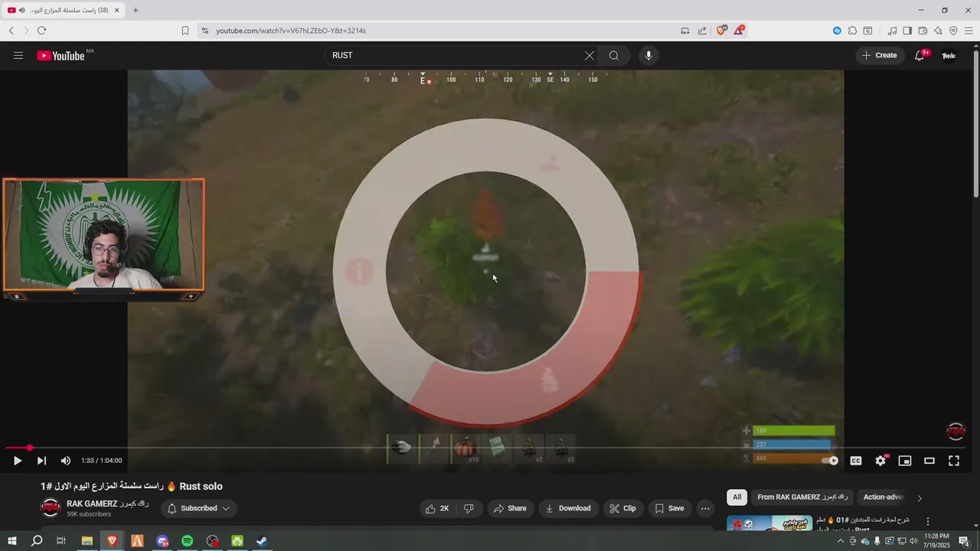The height and width of the screenshot is (551, 980).
Task: Download the video
Action: (x=568, y=508)
